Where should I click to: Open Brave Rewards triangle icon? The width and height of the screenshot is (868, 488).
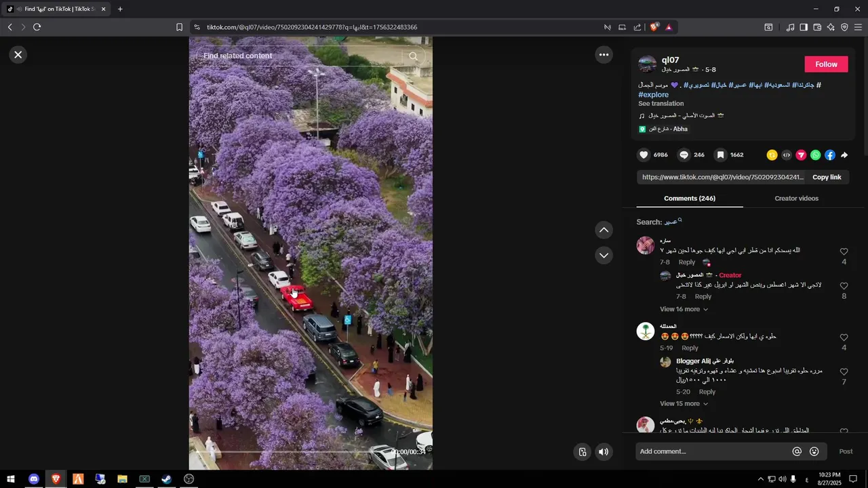click(669, 27)
